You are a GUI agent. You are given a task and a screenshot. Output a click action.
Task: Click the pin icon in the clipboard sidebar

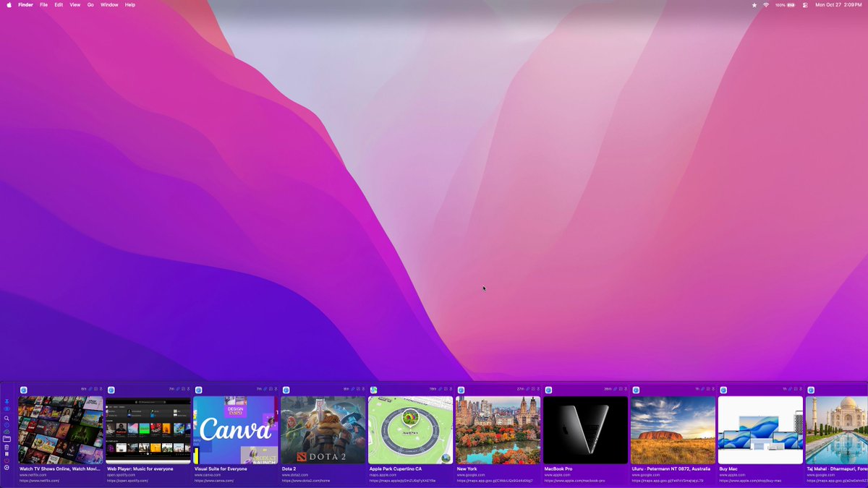tap(7, 401)
